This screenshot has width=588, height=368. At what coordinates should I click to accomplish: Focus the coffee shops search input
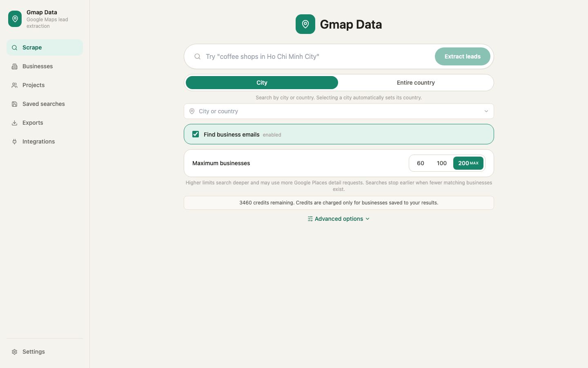(x=318, y=56)
